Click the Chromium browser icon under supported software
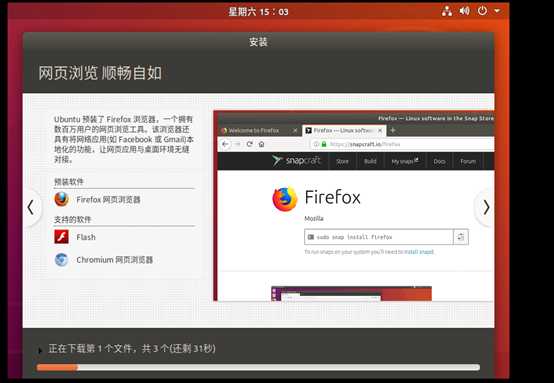Viewport: 554px width, 383px height. 61,260
